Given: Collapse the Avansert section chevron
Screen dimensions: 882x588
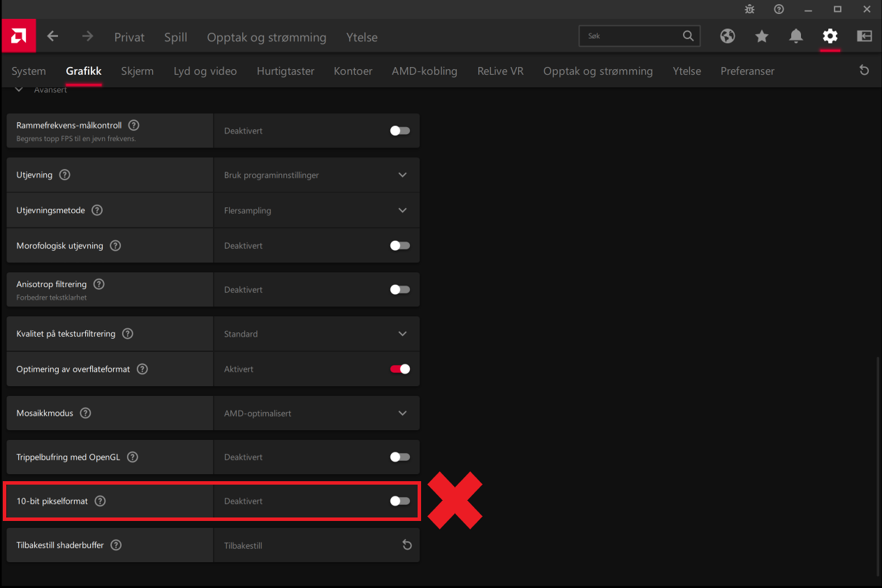Looking at the screenshot, I should 20,89.
